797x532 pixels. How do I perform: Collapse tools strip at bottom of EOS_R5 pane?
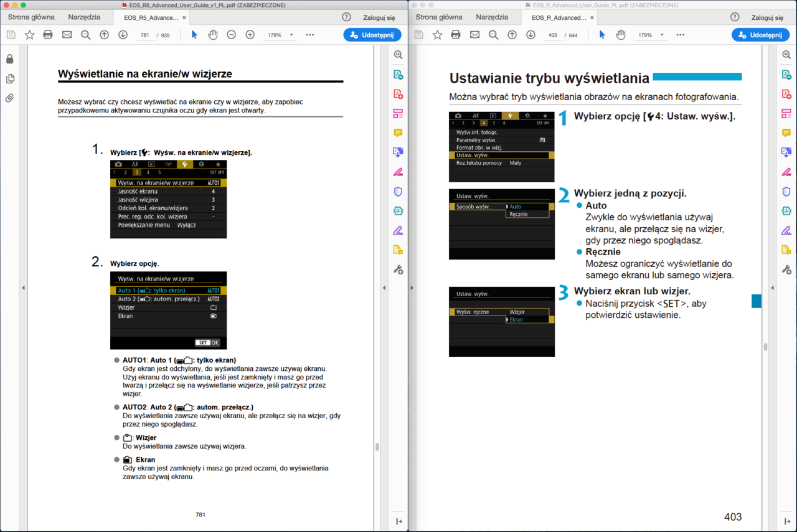point(398,521)
